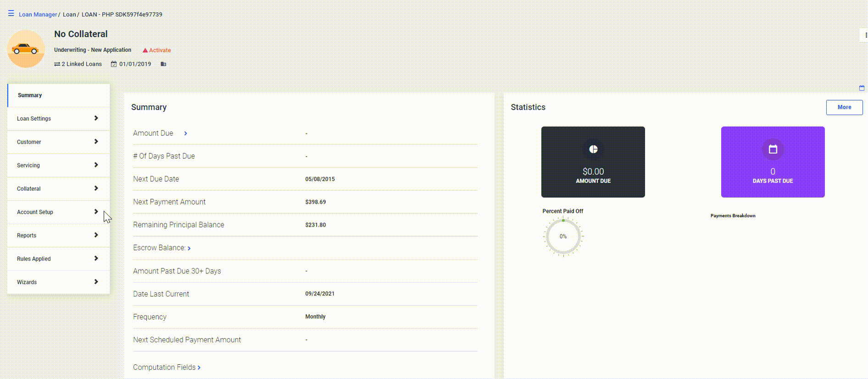868x379 pixels.
Task: Click the Underwriting - New Application status
Action: [93, 50]
